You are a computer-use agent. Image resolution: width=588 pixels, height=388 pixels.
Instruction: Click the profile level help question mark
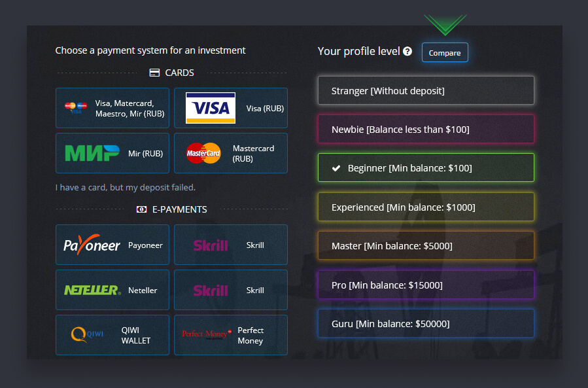407,51
